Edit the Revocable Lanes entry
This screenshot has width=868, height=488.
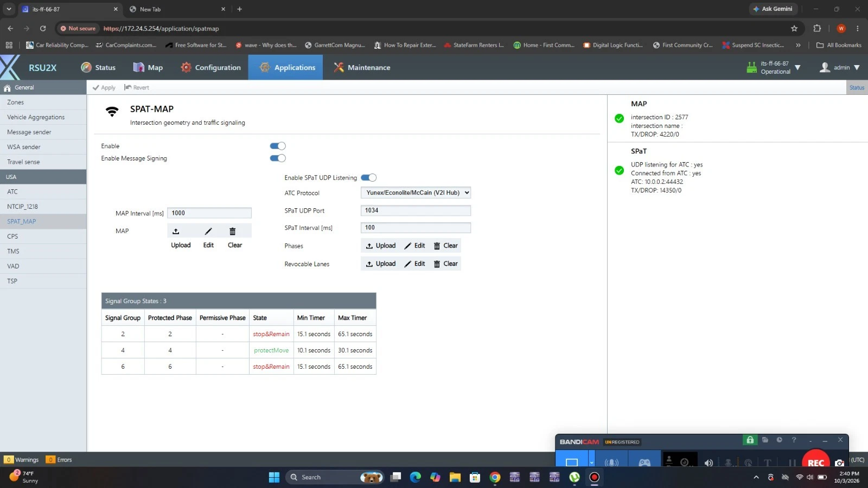(414, 264)
